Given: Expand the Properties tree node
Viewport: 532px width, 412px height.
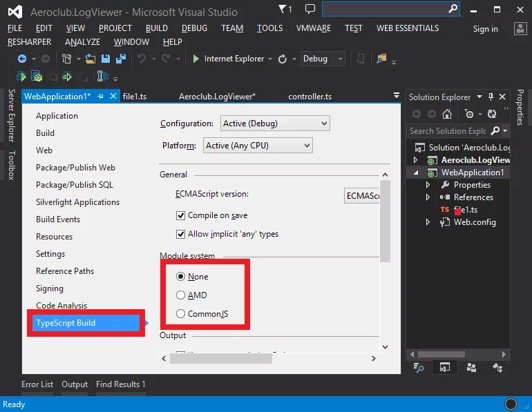Looking at the screenshot, I should [428, 185].
